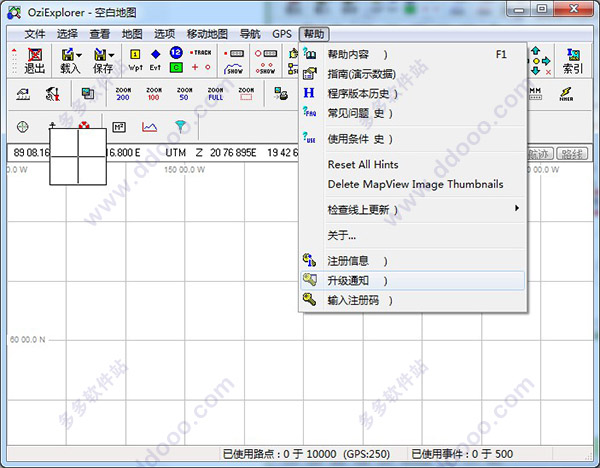Viewport: 600px width, 468px height.
Task: Close the 帮助 help menu
Action: [x=314, y=34]
